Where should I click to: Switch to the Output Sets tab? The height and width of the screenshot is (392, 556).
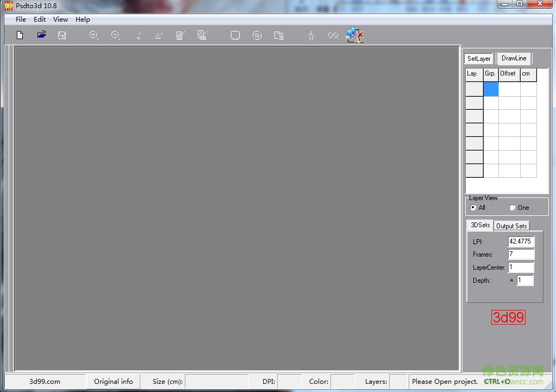point(511,226)
